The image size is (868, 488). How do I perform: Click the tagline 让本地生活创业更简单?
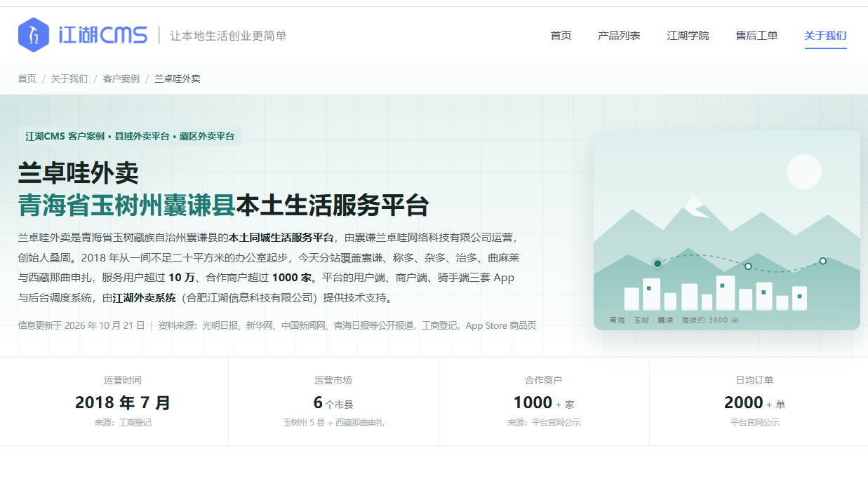click(x=228, y=36)
